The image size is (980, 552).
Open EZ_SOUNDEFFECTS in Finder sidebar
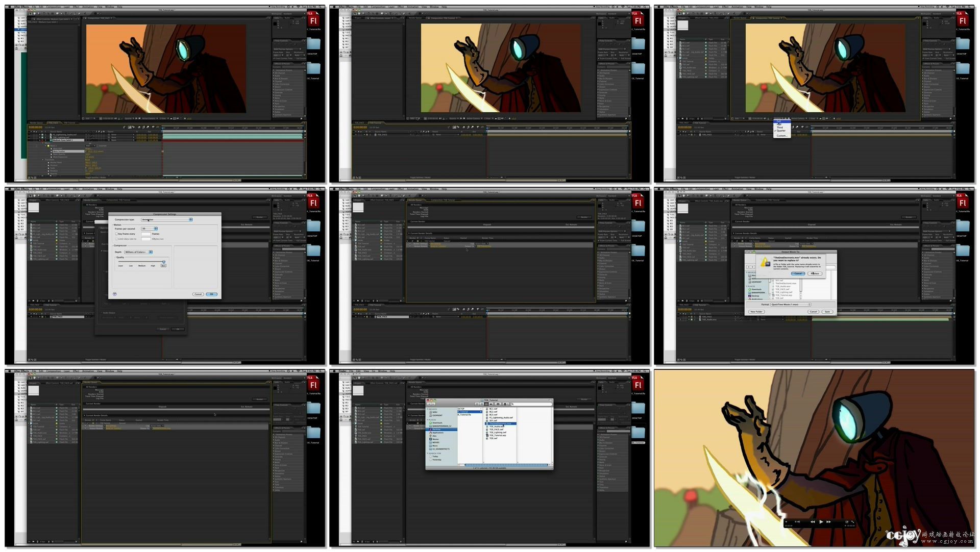click(x=440, y=449)
